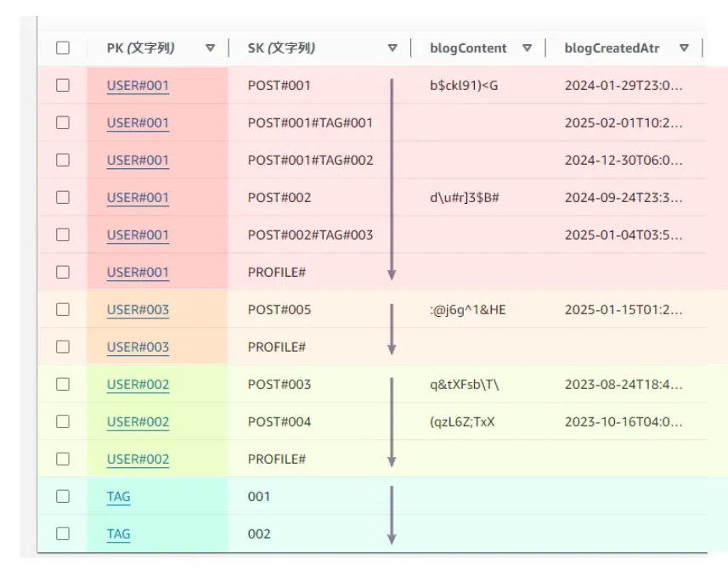Click the SK (文字列) column header
Viewport: 728px width, 575px height.
281,48
